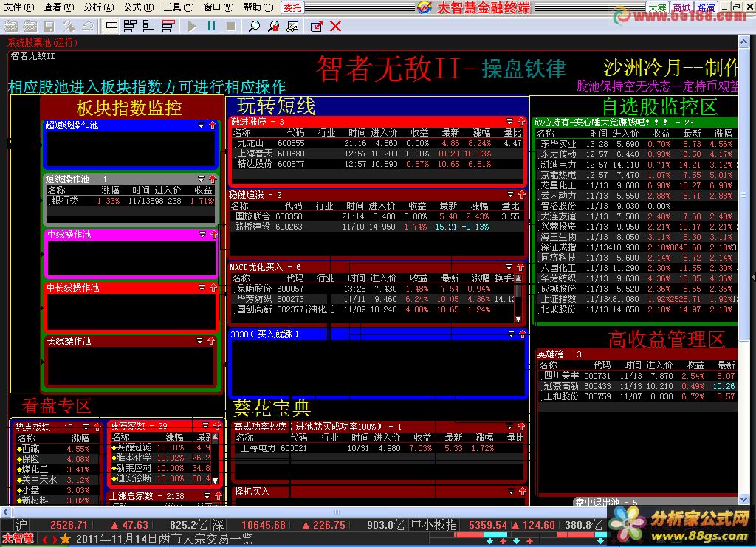The width and height of the screenshot is (756, 547).
Task: Select the tree-style layout icon
Action: pyautogui.click(x=148, y=26)
